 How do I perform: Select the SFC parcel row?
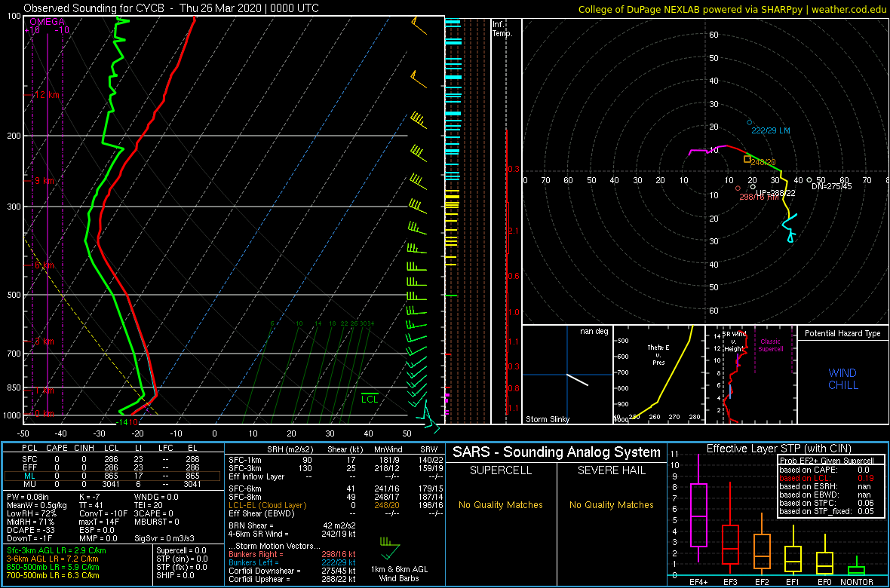click(x=112, y=458)
